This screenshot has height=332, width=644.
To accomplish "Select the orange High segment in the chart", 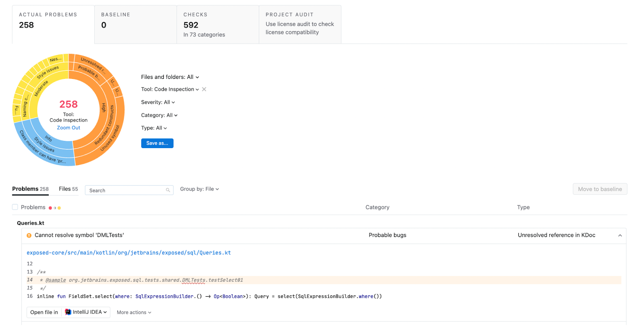I will pyautogui.click(x=103, y=108).
